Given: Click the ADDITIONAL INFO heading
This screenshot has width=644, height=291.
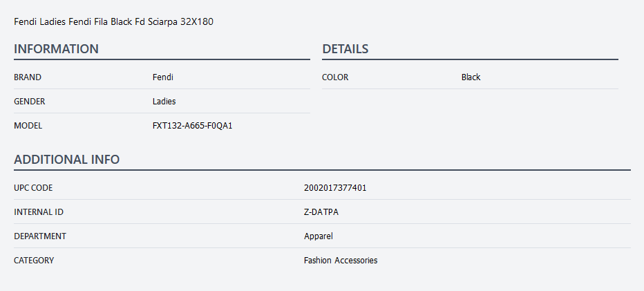Looking at the screenshot, I should tap(67, 160).
